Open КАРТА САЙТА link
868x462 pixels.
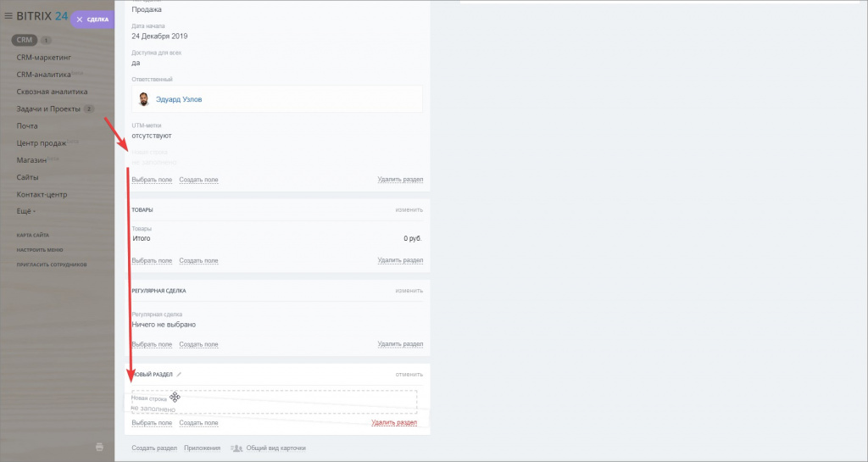(x=33, y=235)
